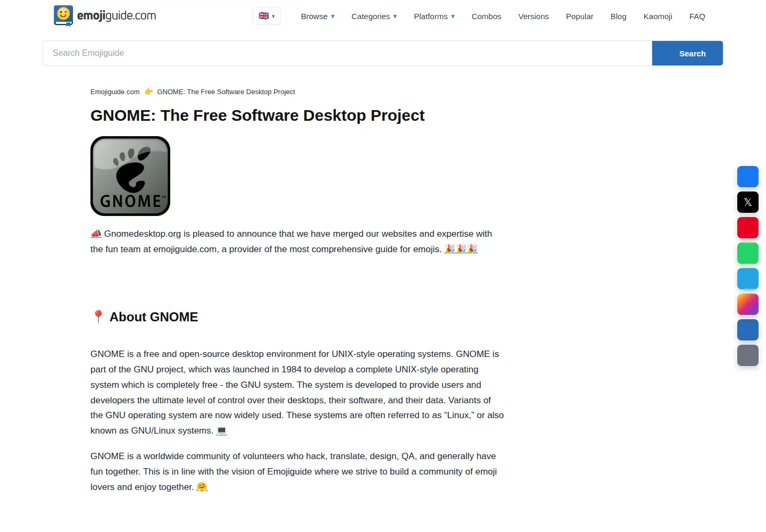Open the UK flag language selector
Image resolution: width=766 pixels, height=532 pixels.
267,16
